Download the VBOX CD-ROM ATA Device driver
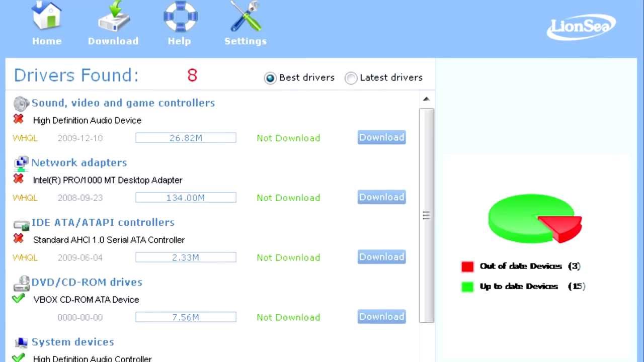This screenshot has width=644, height=362. 382,317
